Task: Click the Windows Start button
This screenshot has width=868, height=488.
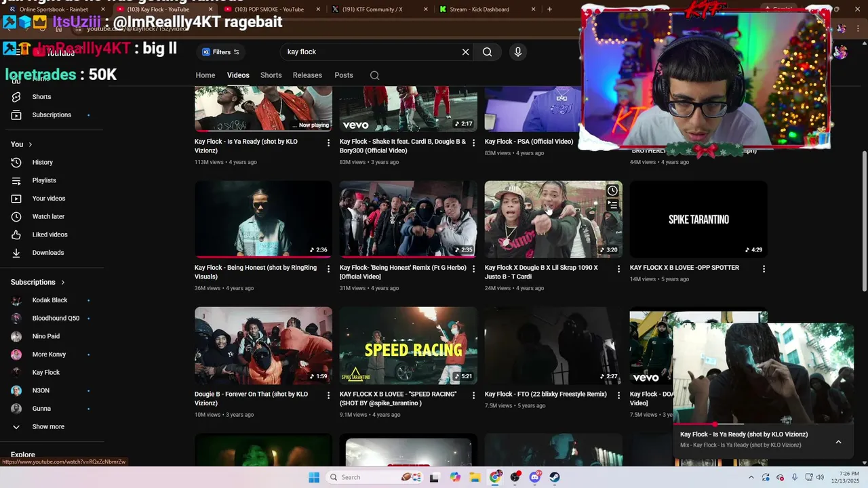Action: pos(314,477)
